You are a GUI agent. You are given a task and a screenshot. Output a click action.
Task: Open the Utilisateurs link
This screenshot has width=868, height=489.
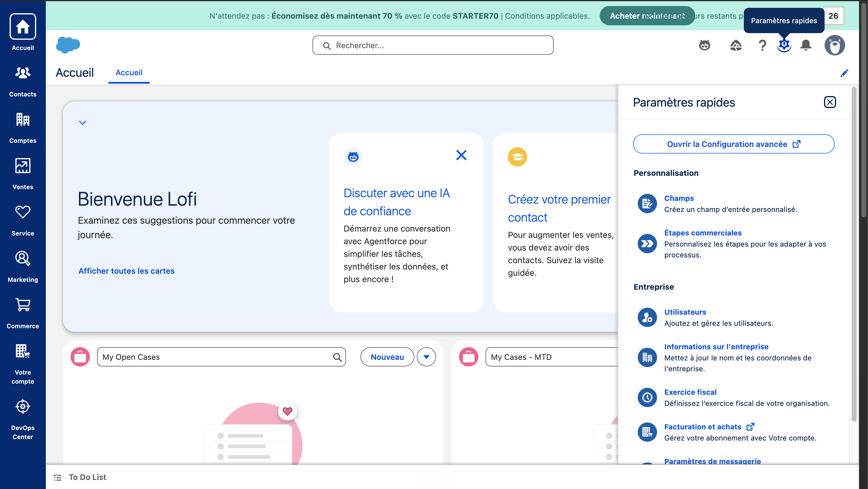(x=685, y=312)
